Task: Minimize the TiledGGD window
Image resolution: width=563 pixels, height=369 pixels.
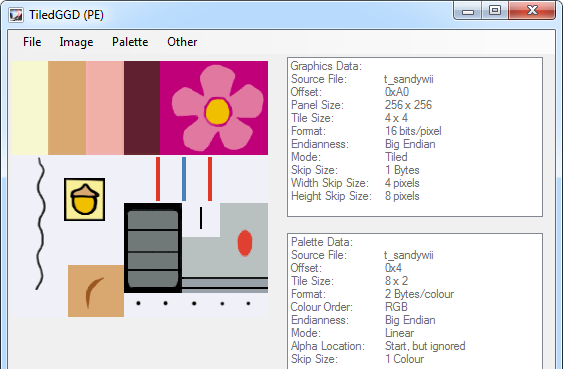Action: (467, 11)
